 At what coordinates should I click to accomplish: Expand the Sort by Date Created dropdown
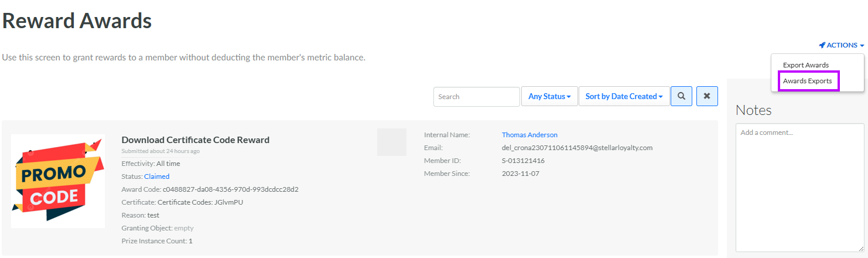(x=624, y=96)
